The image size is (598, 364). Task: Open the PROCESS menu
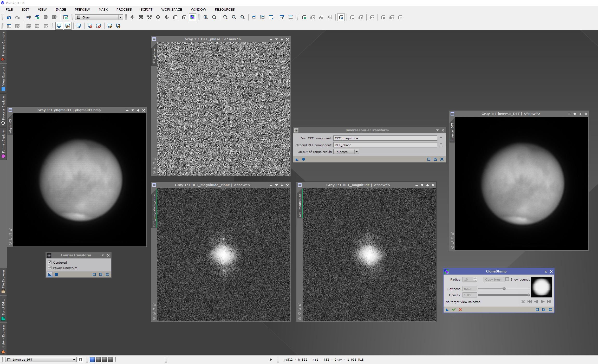(x=124, y=9)
